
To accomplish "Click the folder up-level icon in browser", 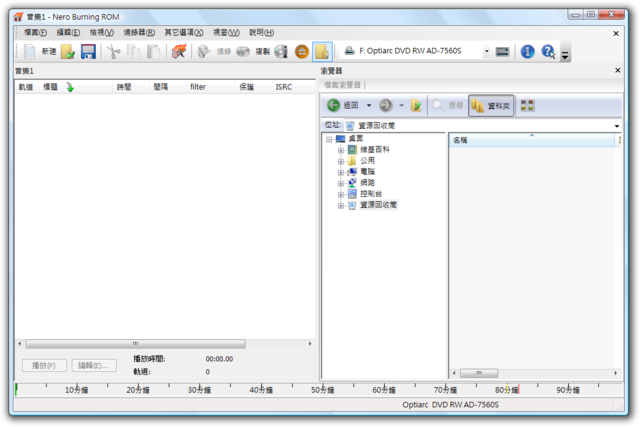I will 416,105.
